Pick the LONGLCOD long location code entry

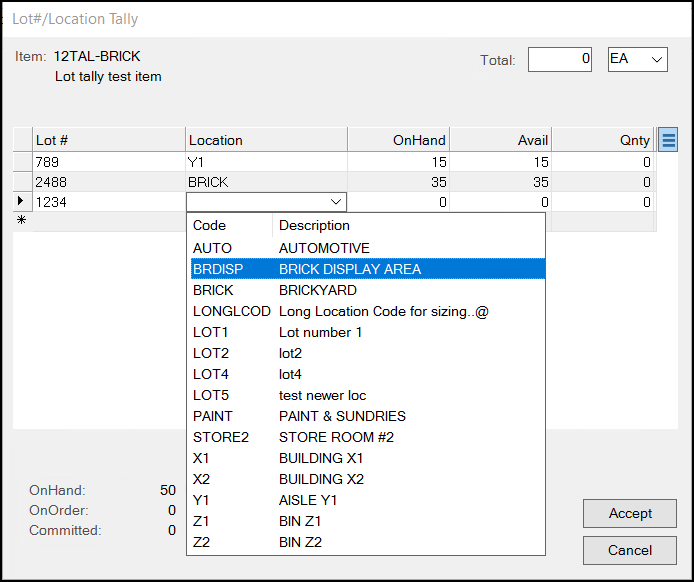(368, 311)
